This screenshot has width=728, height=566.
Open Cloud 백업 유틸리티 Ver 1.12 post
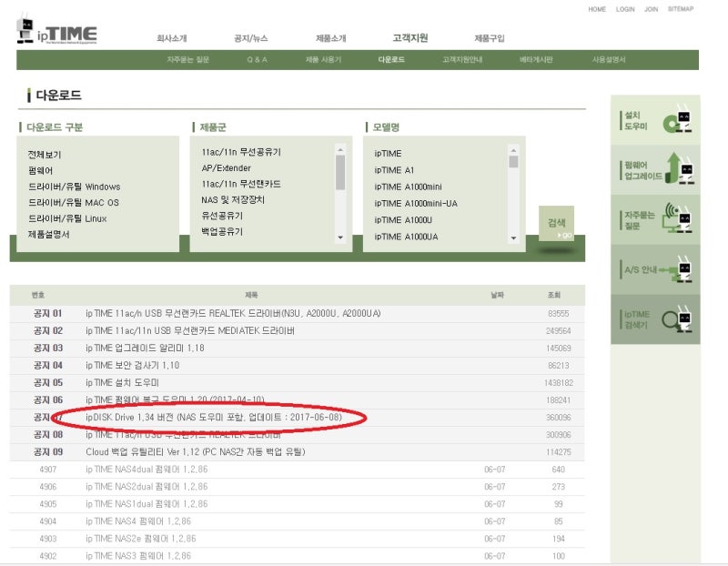click(196, 451)
